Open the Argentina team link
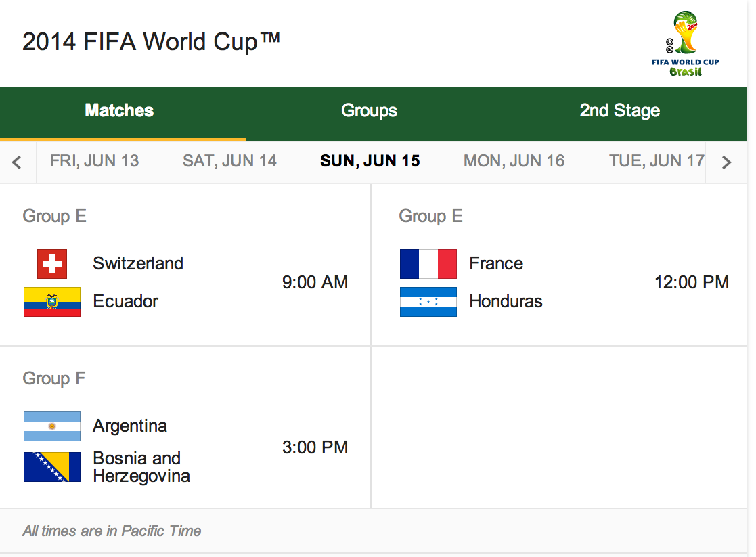 click(130, 426)
